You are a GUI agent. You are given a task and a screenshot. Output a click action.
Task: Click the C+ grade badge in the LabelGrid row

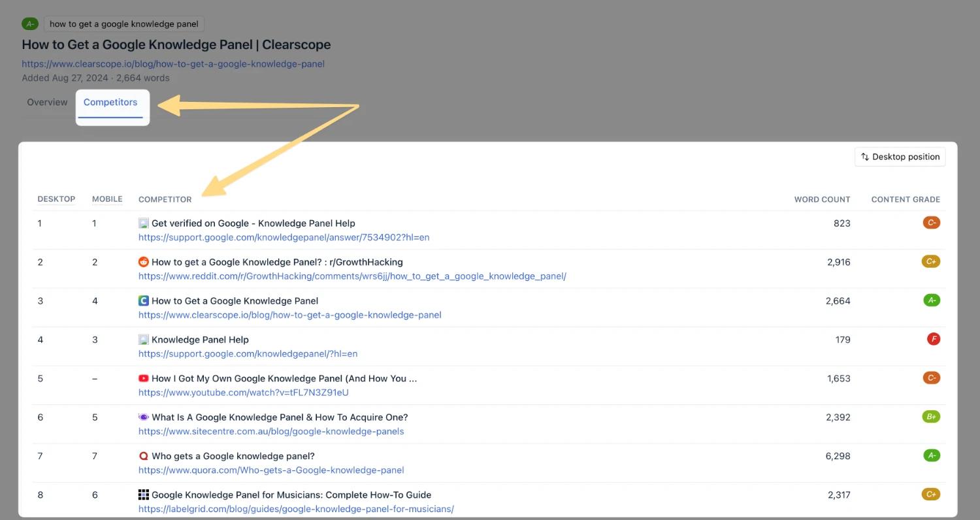[931, 495]
